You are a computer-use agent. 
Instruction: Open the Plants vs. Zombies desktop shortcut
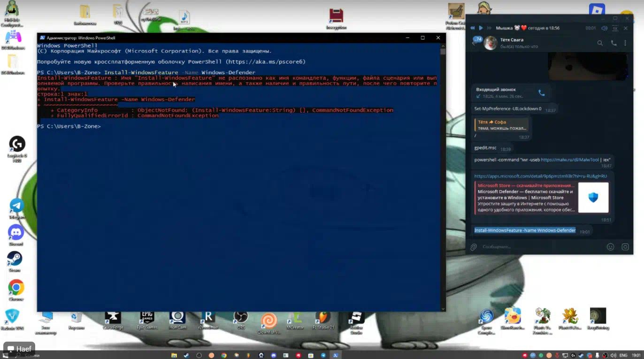pyautogui.click(x=543, y=321)
